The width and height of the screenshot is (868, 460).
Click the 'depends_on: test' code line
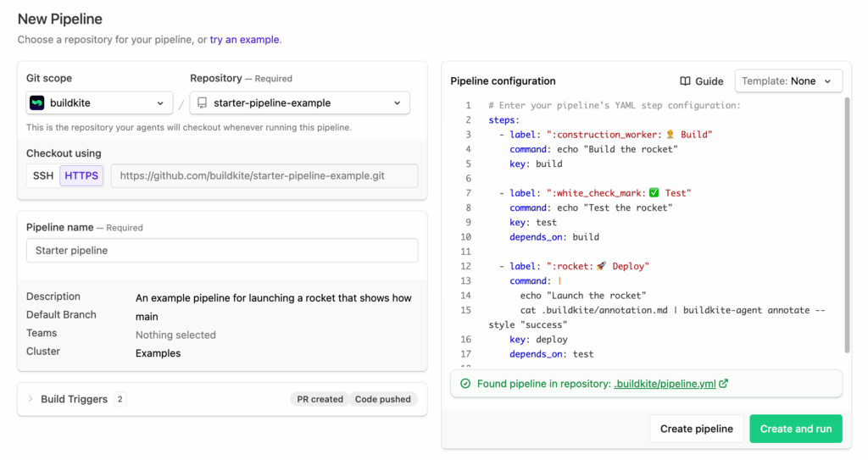tap(551, 354)
